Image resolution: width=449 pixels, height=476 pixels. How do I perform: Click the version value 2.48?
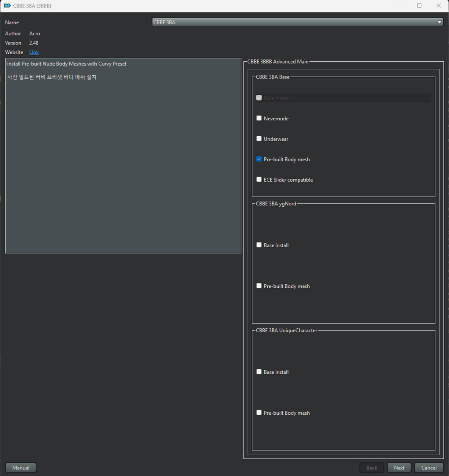(x=34, y=43)
